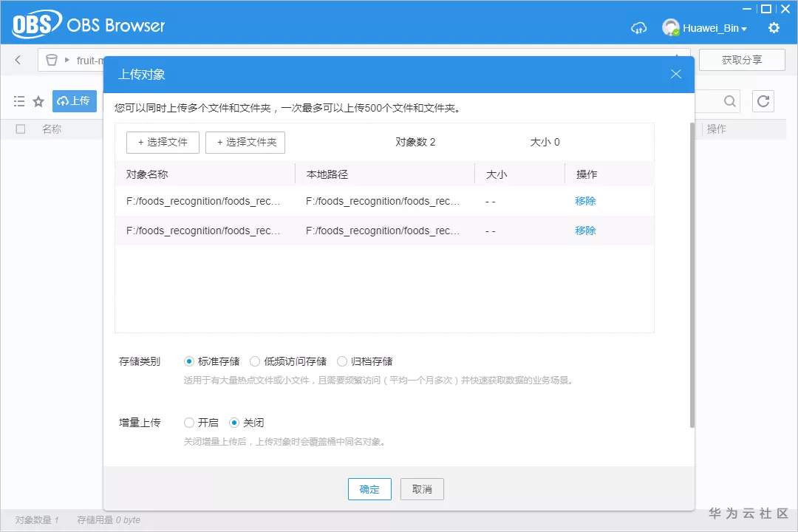Click second row's local path cell
The width and height of the screenshot is (798, 532).
pos(383,231)
